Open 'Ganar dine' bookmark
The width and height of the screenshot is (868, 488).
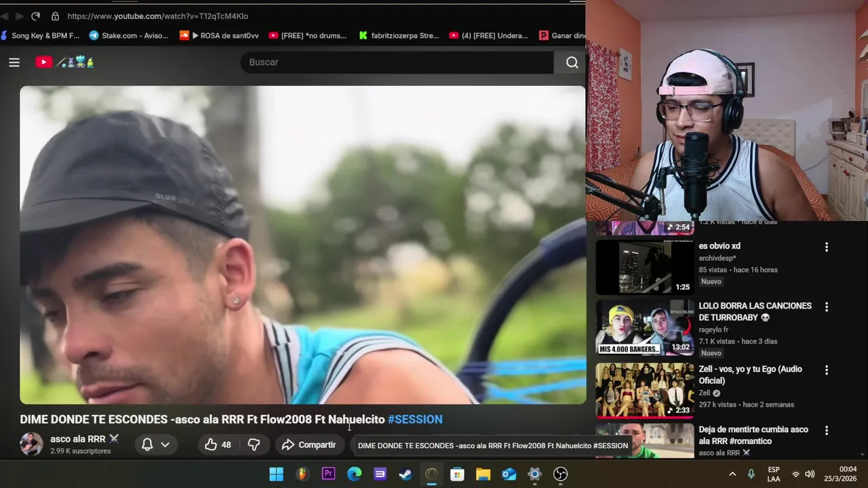562,35
